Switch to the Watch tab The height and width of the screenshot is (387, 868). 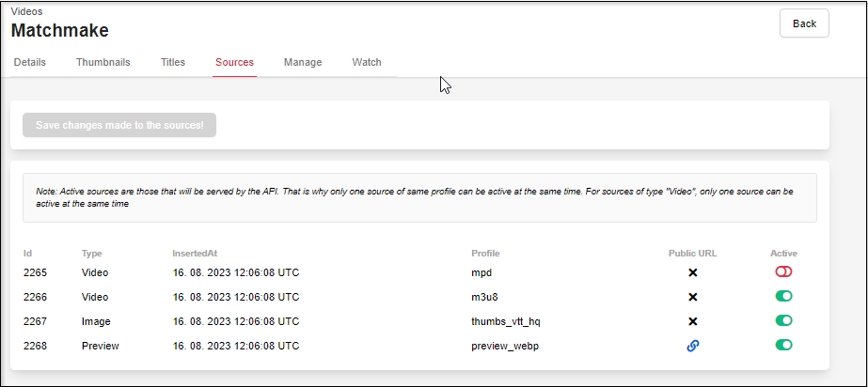(x=367, y=62)
